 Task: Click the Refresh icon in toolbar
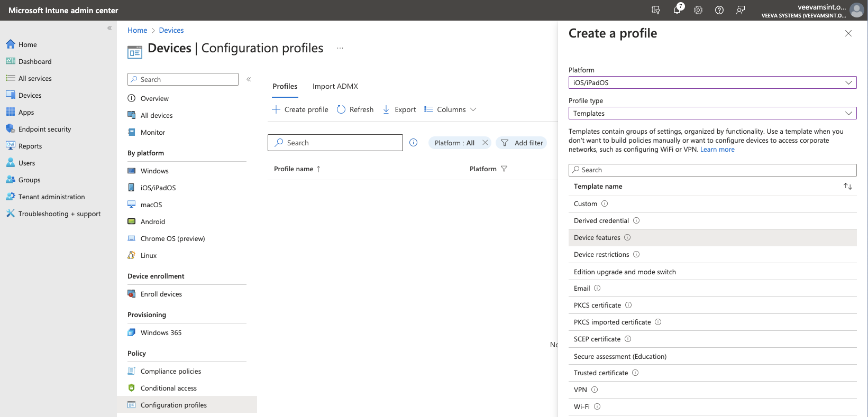pyautogui.click(x=341, y=109)
